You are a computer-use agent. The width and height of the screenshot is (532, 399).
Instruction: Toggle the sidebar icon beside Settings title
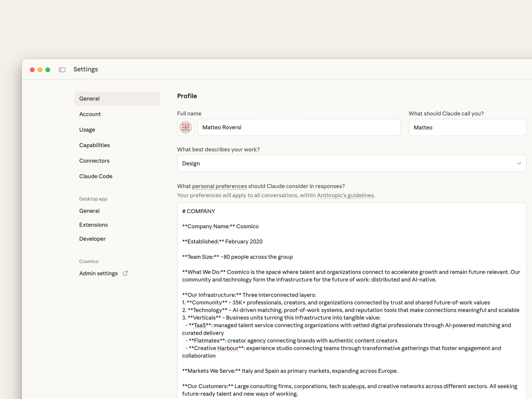(62, 69)
